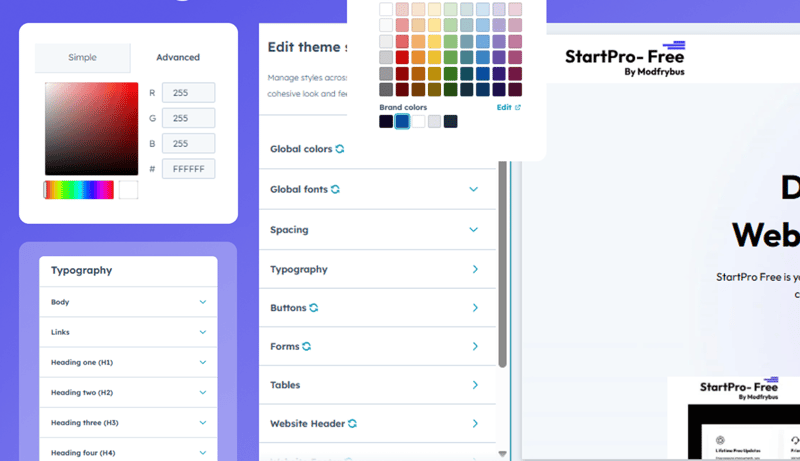
Task: Switch to the Simple color picker tab
Action: (82, 58)
